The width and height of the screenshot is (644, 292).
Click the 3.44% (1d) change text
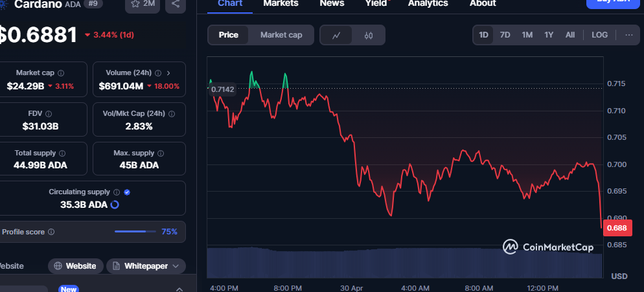pyautogui.click(x=109, y=35)
